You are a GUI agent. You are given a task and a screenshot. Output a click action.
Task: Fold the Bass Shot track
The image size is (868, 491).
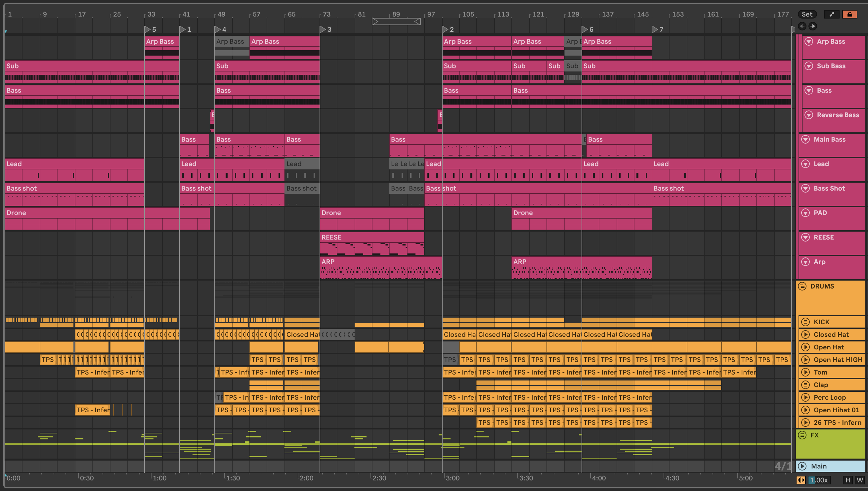click(x=805, y=188)
